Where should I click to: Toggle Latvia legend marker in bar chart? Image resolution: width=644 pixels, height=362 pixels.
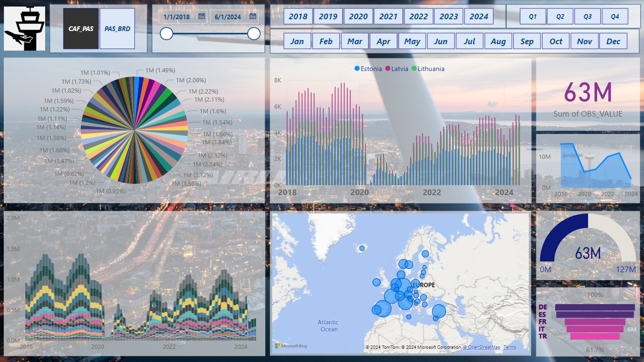point(388,69)
